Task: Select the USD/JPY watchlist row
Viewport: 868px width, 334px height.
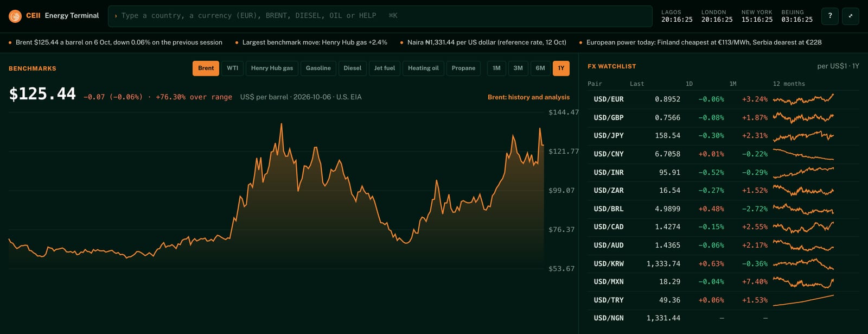Action: [723, 136]
